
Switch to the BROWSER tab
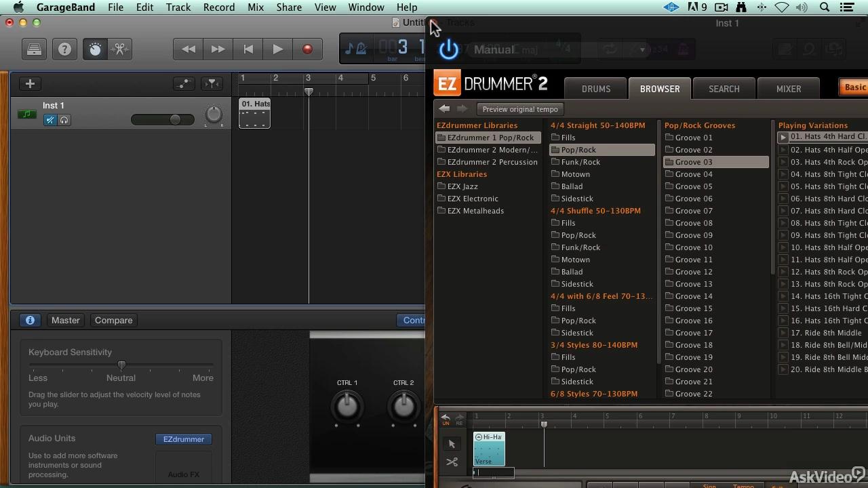(x=660, y=89)
